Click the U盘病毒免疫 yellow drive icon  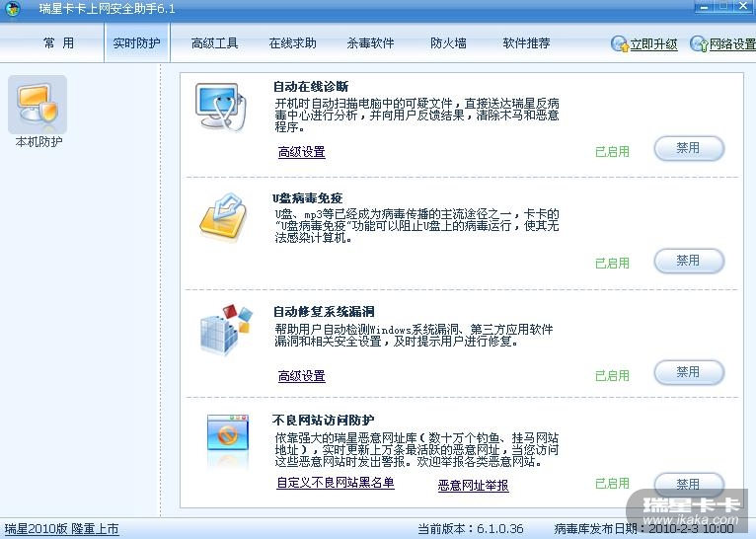(x=223, y=216)
